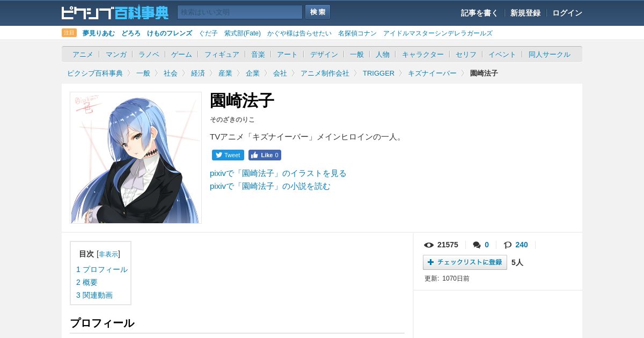Viewport: 644px width, 338px height.
Task: Jump to section 3 関連動画
Action: pos(94,295)
